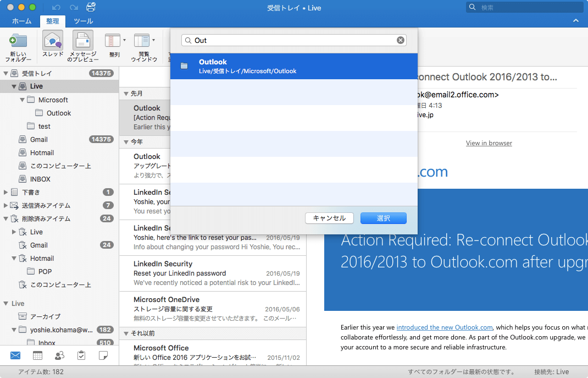Click the folder search field containing Out
The width and height of the screenshot is (588, 378).
pos(294,40)
